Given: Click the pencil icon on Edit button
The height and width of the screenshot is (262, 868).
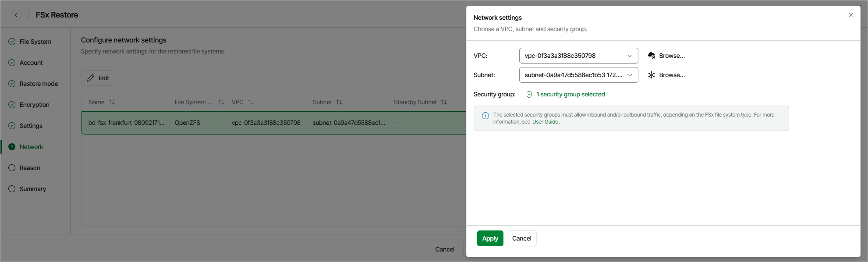Looking at the screenshot, I should (x=91, y=78).
